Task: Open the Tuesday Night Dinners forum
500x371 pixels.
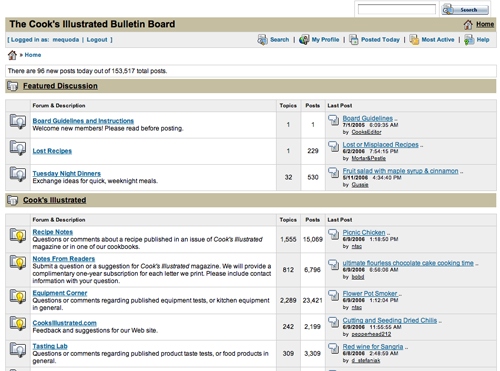Action: 67,174
